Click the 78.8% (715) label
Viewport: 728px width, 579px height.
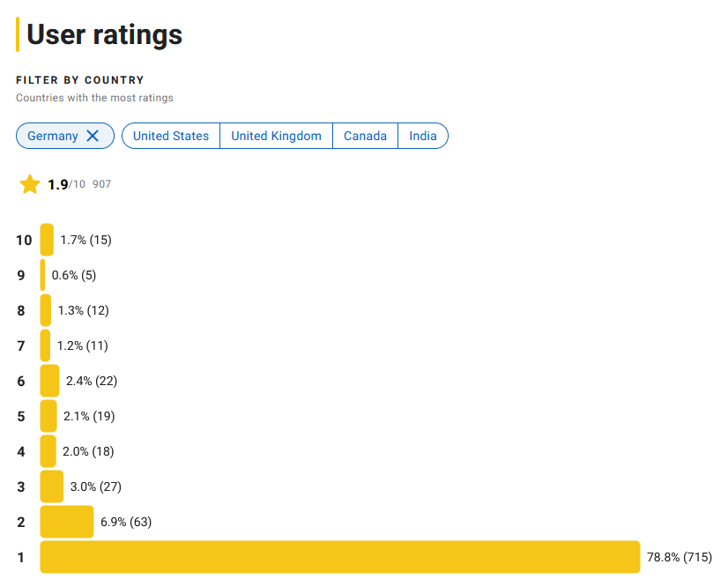click(x=679, y=557)
